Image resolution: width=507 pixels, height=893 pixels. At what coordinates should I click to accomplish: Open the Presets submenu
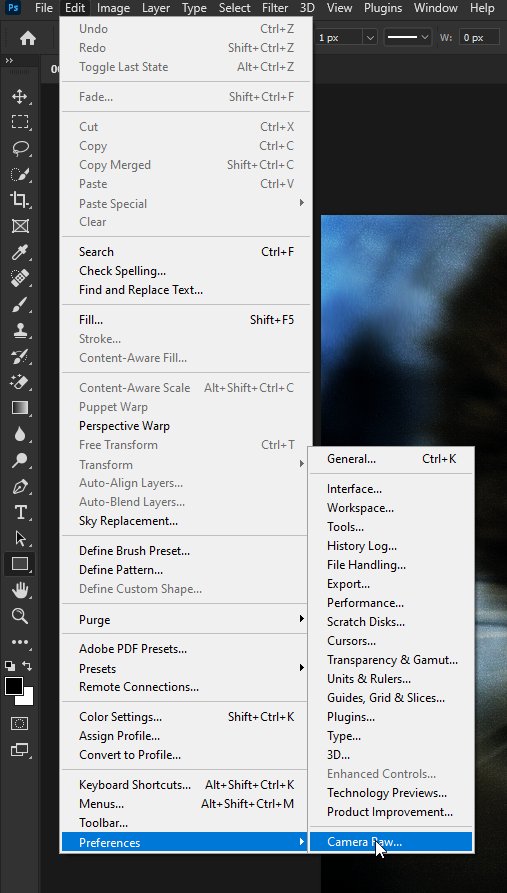(x=186, y=669)
